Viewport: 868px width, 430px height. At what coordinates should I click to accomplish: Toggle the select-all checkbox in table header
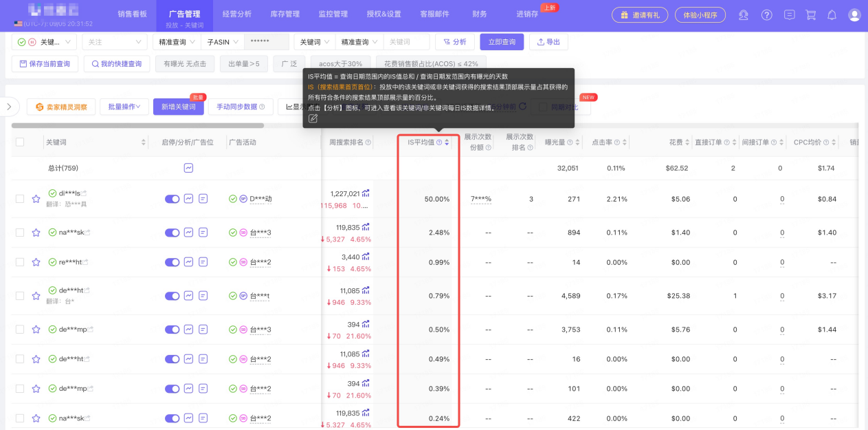coord(20,142)
